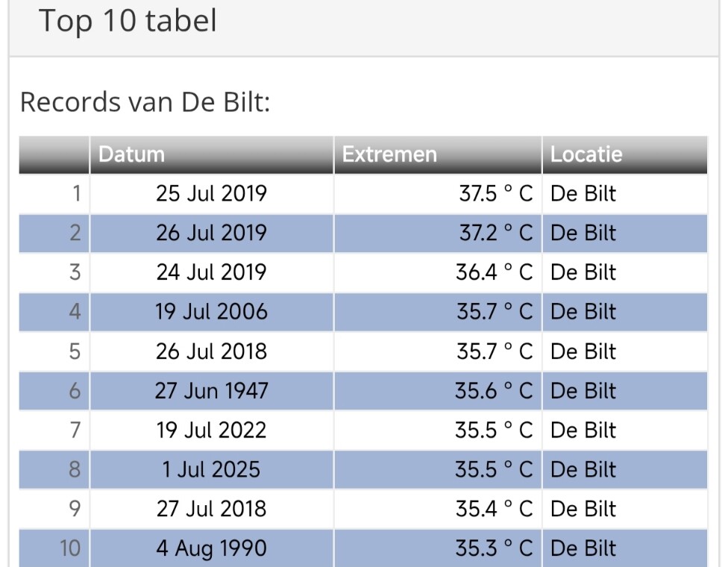Click the 37.2 °C extreme value
Screen dimensions: 728x567
click(496, 233)
